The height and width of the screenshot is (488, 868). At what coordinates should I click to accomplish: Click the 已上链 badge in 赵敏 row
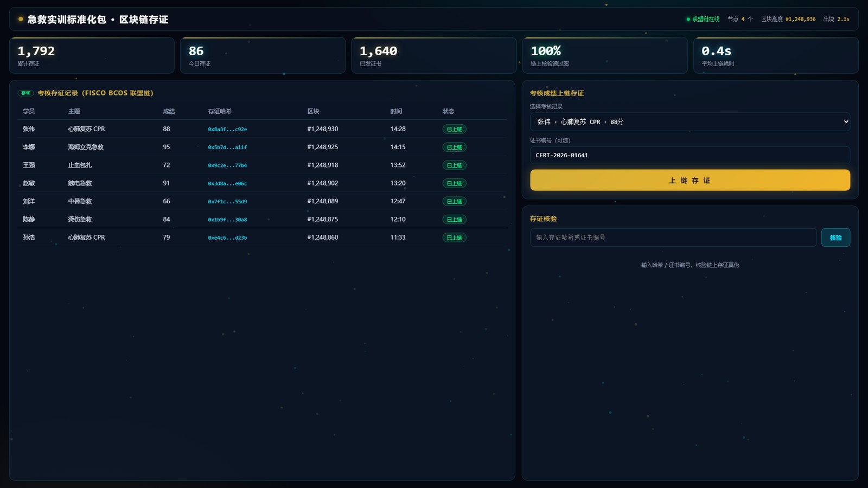pos(454,183)
